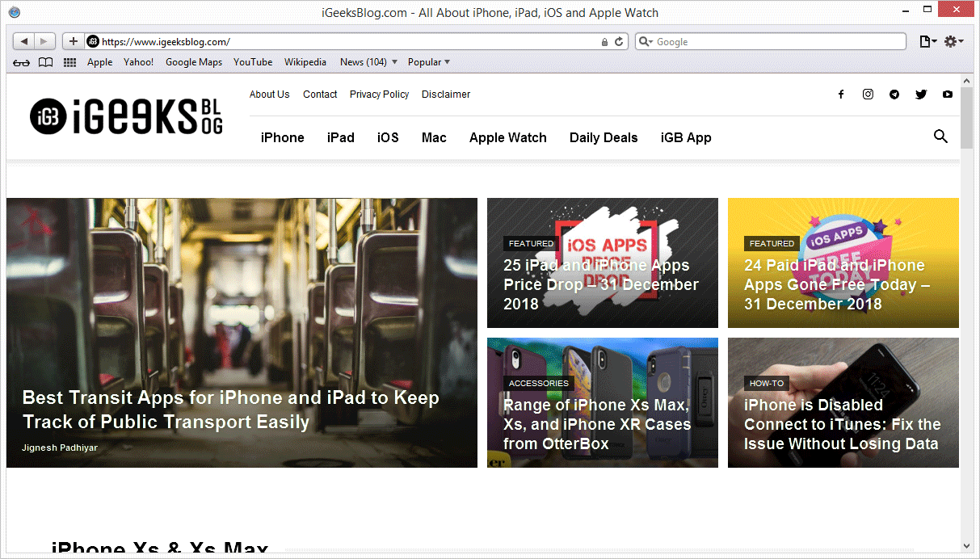The image size is (980, 559).
Task: Go back with the browser back arrow
Action: (24, 41)
